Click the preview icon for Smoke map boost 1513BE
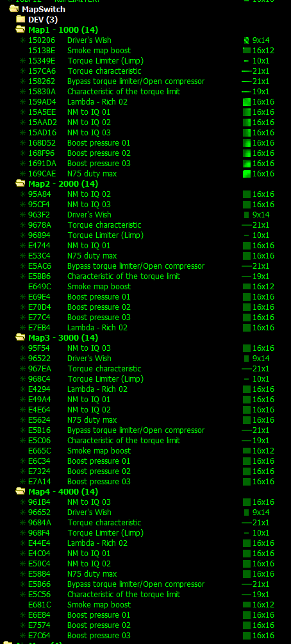Screen dimensions: 291x644 (246, 51)
